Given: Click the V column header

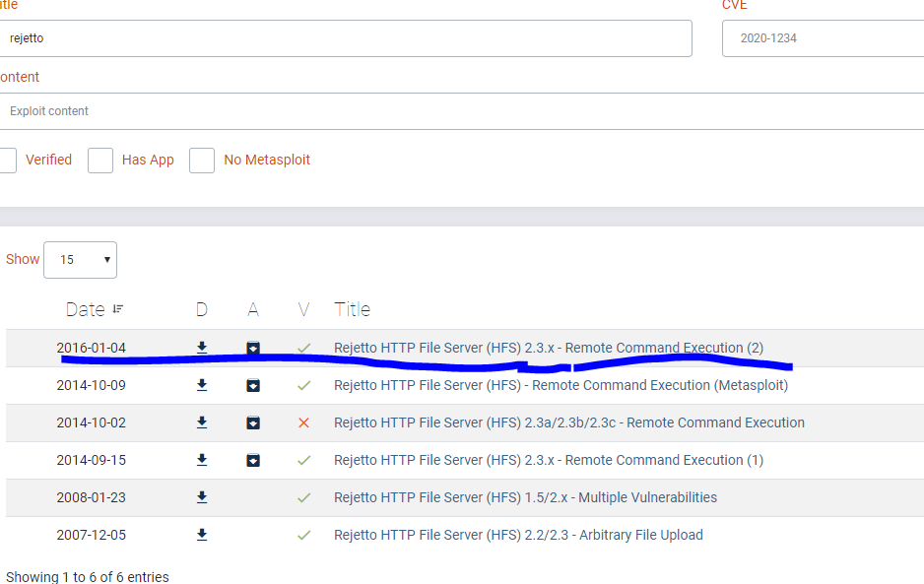Looking at the screenshot, I should pyautogui.click(x=303, y=309).
